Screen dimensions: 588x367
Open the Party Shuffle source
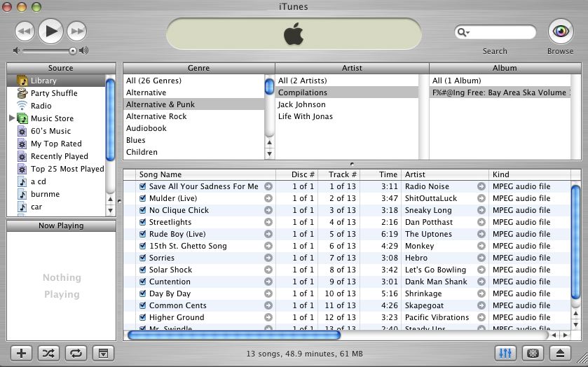54,93
